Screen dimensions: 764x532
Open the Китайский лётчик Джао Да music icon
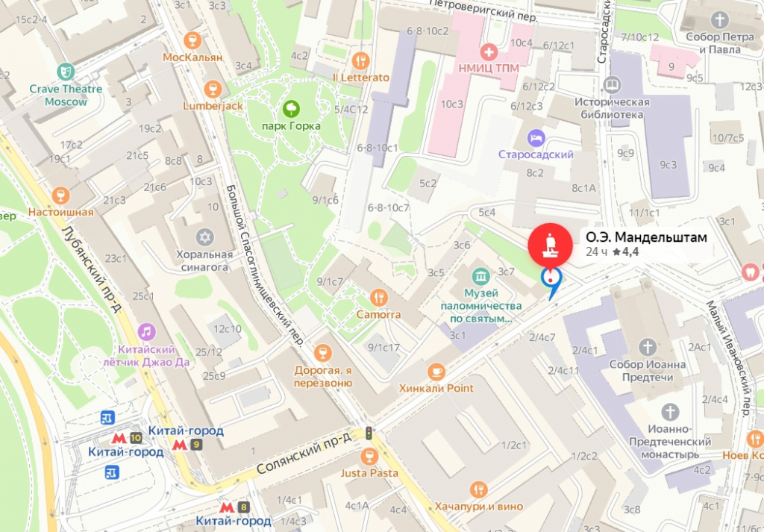click(146, 332)
